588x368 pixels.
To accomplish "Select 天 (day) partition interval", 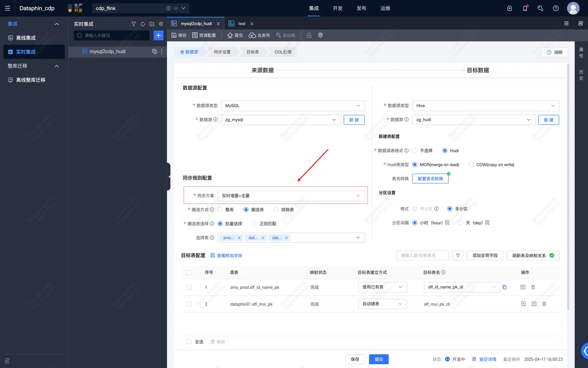I will pos(460,222).
